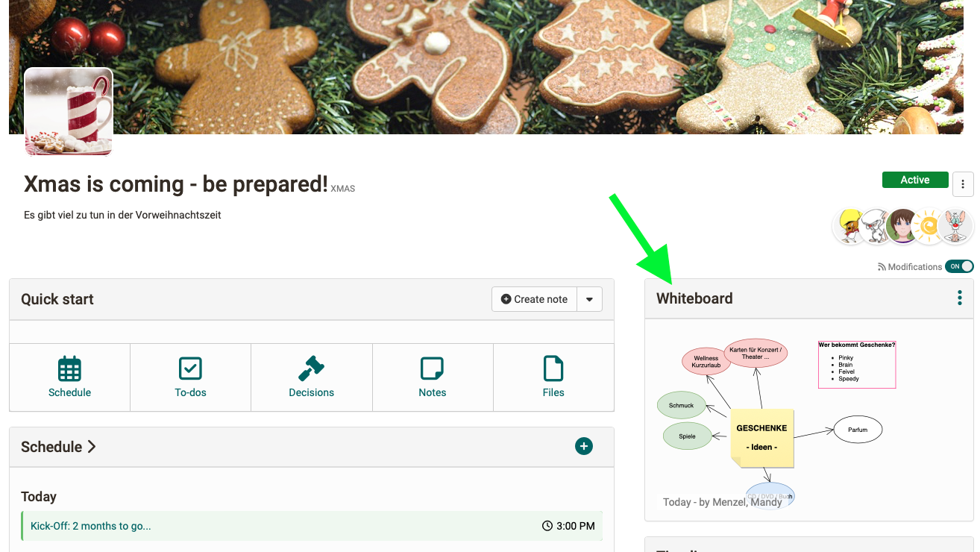980x552 pixels.
Task: Open the To-dos checkbox icon
Action: (190, 368)
